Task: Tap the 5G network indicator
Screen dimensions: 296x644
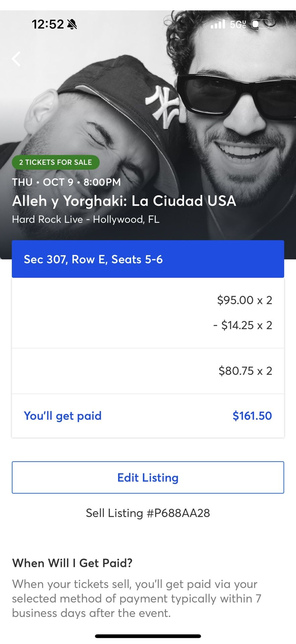Action: click(238, 24)
